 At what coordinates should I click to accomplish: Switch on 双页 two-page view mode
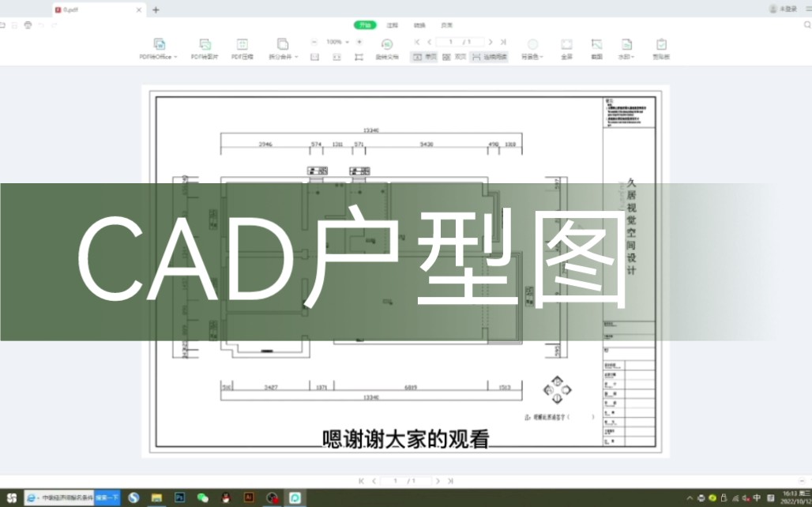[x=457, y=57]
